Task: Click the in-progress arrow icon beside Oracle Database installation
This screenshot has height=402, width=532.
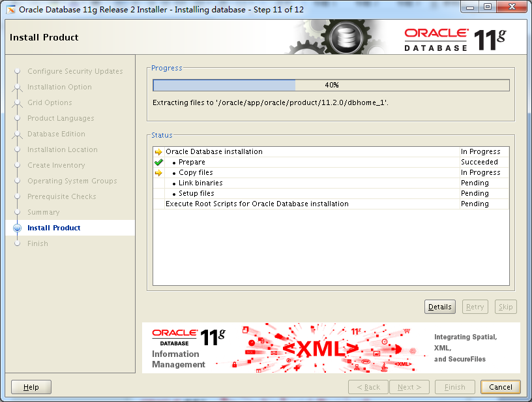Action: [158, 152]
